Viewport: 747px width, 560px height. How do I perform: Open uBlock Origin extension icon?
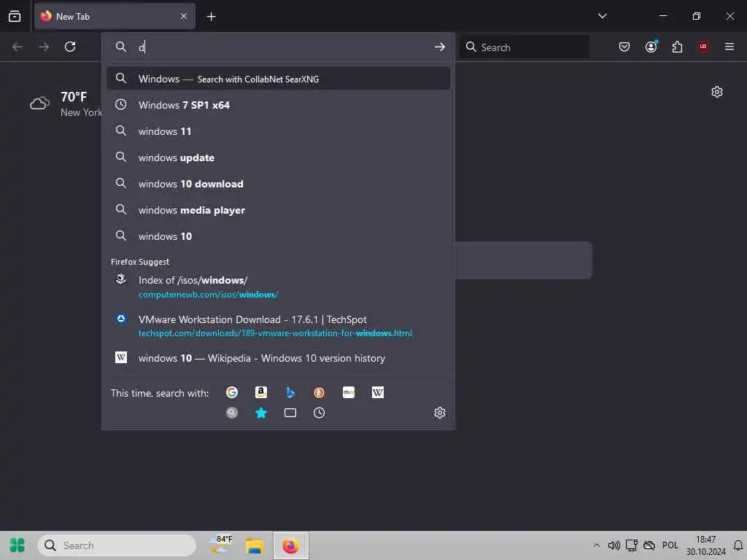tap(703, 47)
